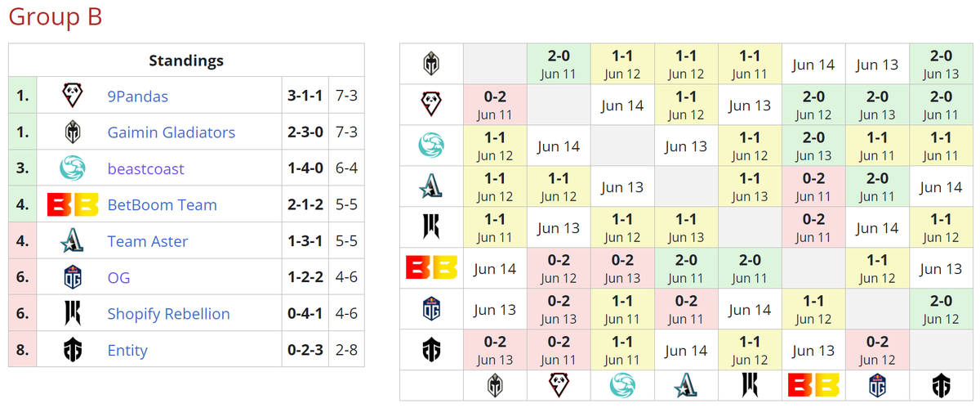Screen dimensions: 980x408
Task: Click the beastcoast logo in standings
Action: pos(72,168)
